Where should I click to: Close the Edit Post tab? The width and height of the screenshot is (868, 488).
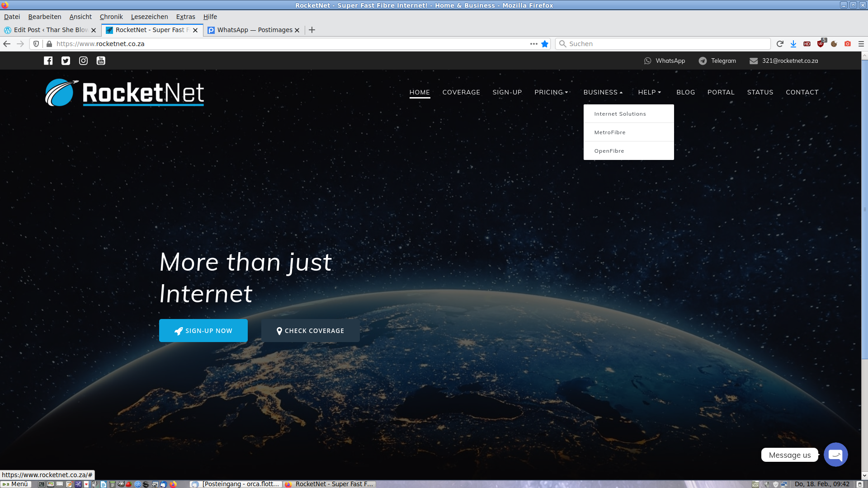coord(94,30)
